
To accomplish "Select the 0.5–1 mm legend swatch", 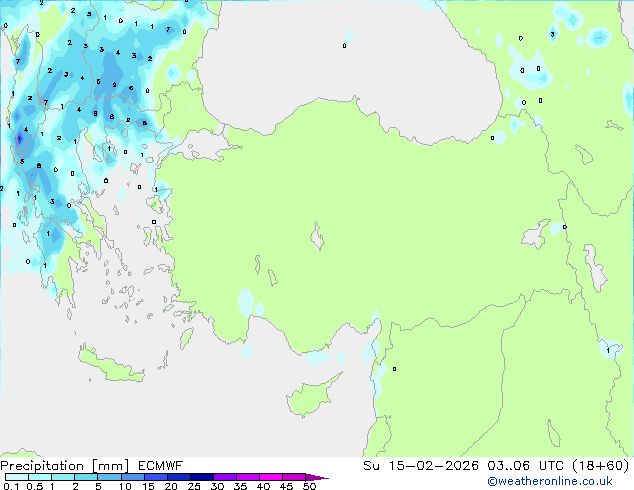I will pyautogui.click(x=40, y=477).
